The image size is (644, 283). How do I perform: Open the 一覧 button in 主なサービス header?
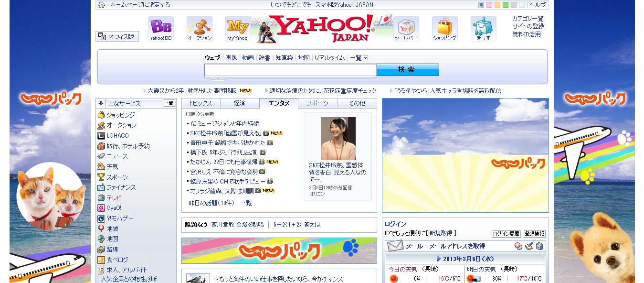(x=169, y=103)
